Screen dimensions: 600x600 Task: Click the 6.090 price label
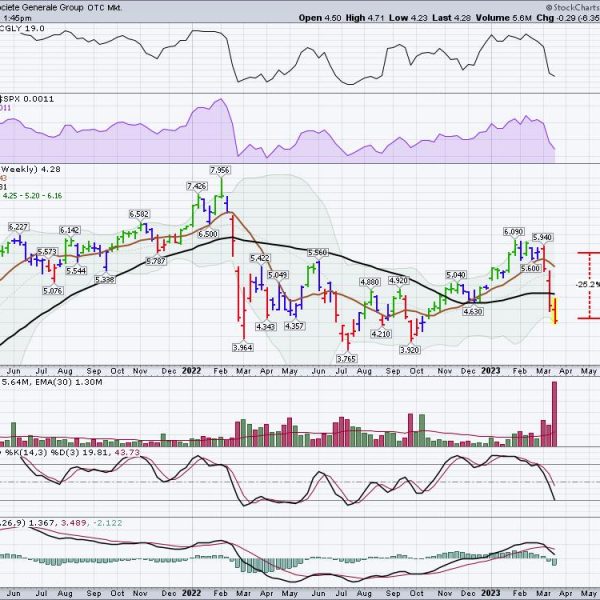(x=514, y=232)
